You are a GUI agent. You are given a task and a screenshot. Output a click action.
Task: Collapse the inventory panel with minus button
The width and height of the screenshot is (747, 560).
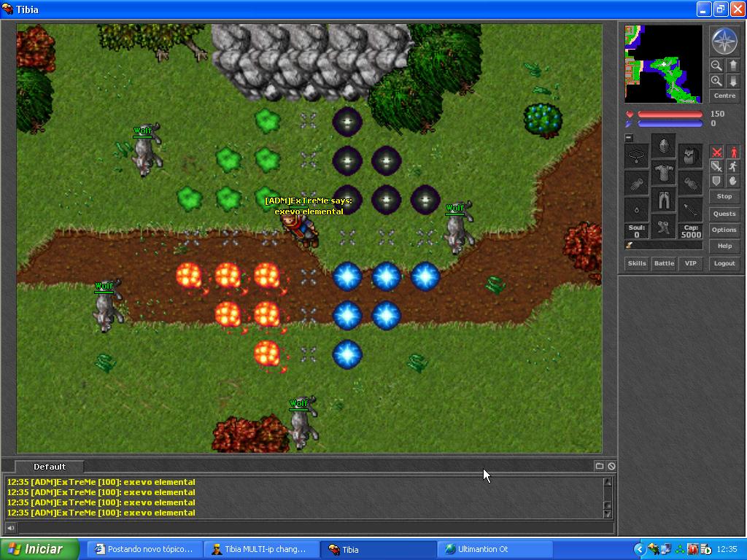pyautogui.click(x=629, y=138)
